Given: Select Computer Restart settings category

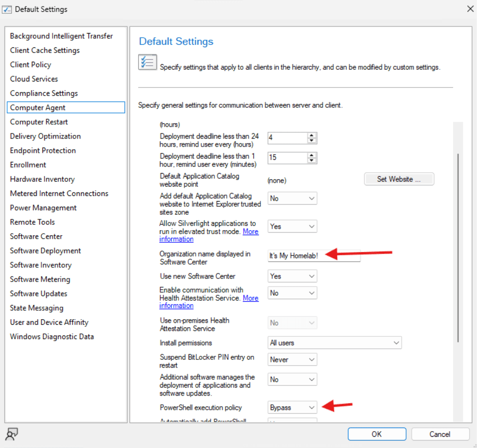Looking at the screenshot, I should coord(39,122).
